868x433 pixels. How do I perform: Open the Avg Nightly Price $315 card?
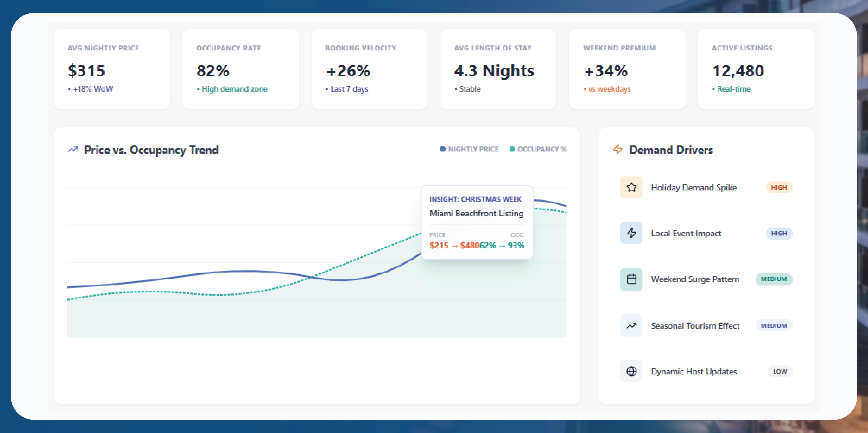tap(112, 69)
